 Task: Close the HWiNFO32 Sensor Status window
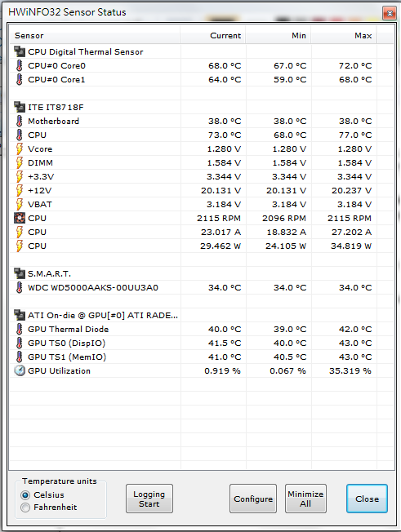click(x=390, y=13)
